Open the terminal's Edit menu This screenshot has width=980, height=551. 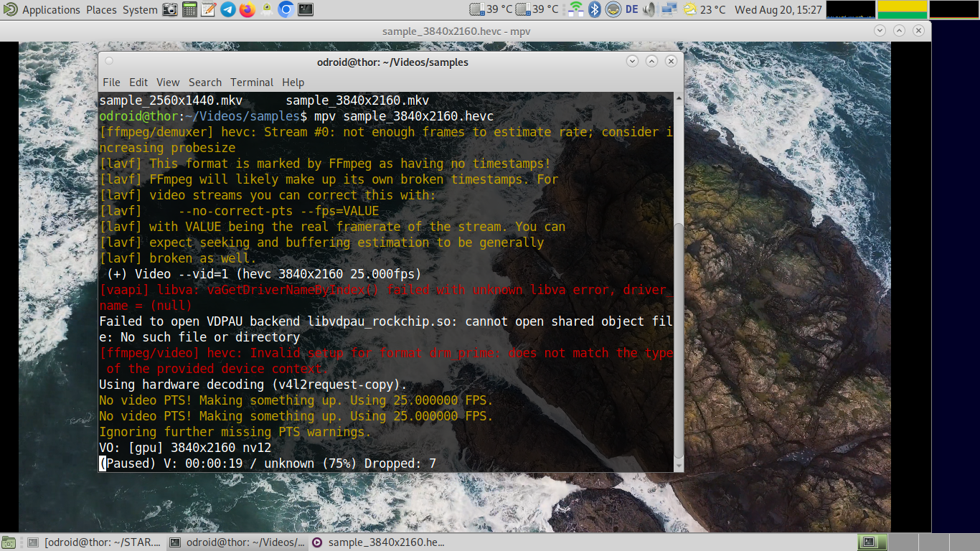point(138,83)
